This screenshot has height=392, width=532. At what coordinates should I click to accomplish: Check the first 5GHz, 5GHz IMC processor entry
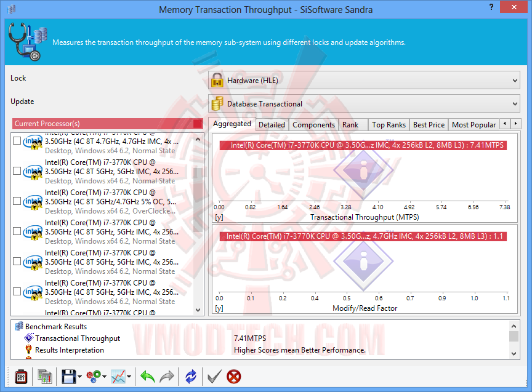(17, 171)
